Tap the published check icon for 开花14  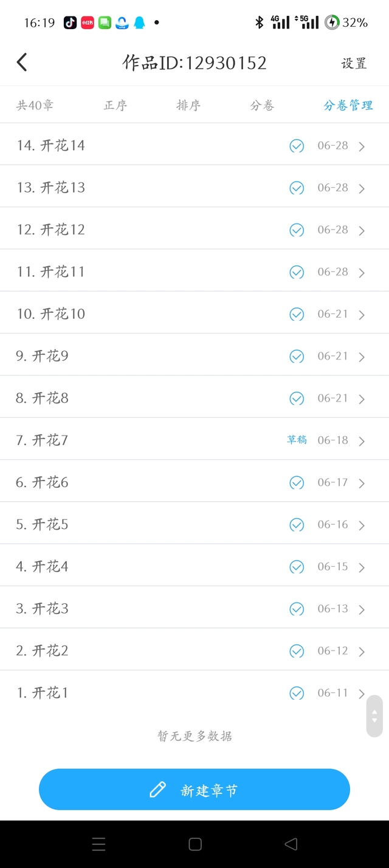(297, 146)
